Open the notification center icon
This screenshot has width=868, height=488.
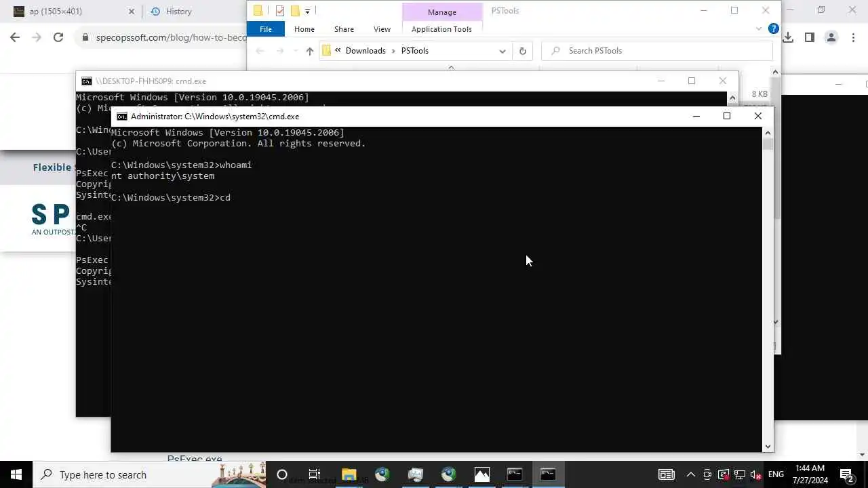click(847, 474)
